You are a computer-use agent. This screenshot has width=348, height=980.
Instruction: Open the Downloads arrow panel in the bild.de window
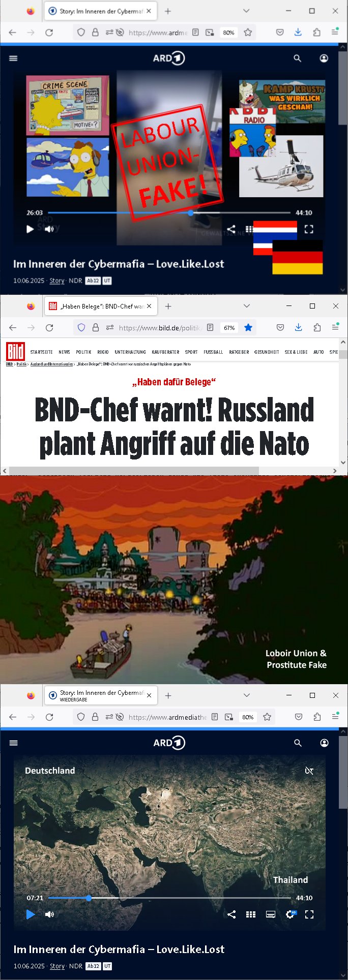pyautogui.click(x=299, y=328)
